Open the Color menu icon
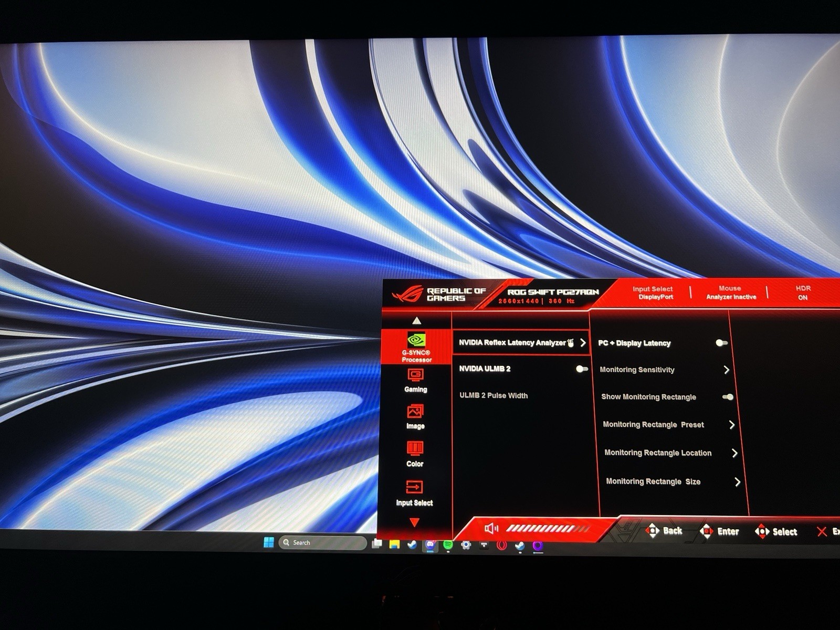The image size is (840, 630). (415, 449)
